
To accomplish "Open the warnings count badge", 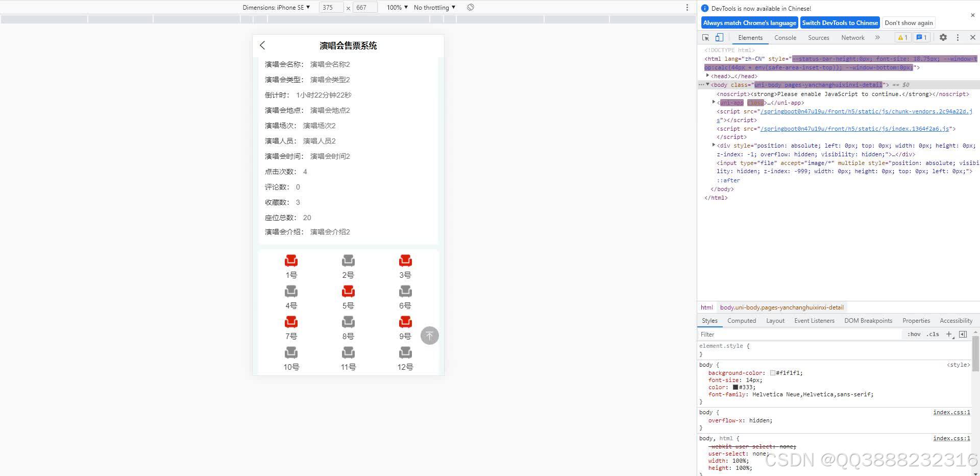I will pyautogui.click(x=902, y=37).
